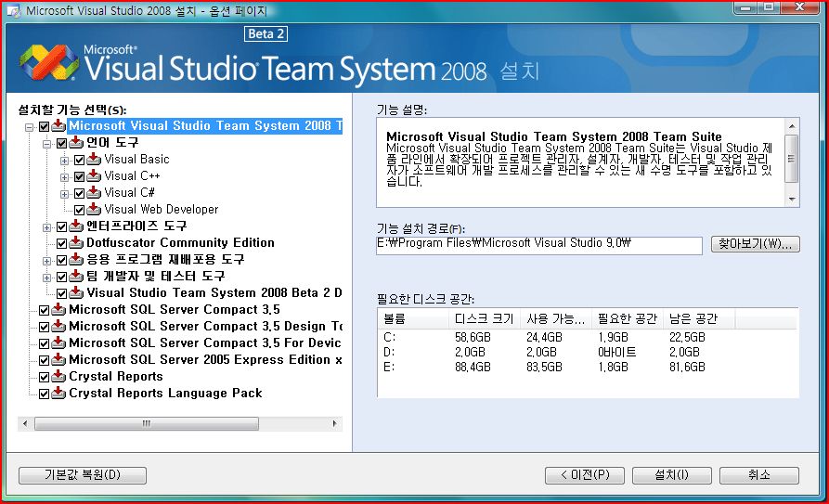
Task: Click the setup icon in the title bar
Action: [x=13, y=10]
